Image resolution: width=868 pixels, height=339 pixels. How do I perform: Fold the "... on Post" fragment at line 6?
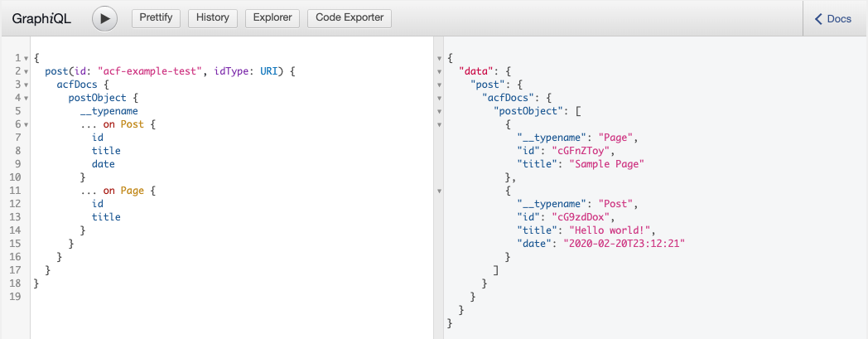pyautogui.click(x=26, y=124)
